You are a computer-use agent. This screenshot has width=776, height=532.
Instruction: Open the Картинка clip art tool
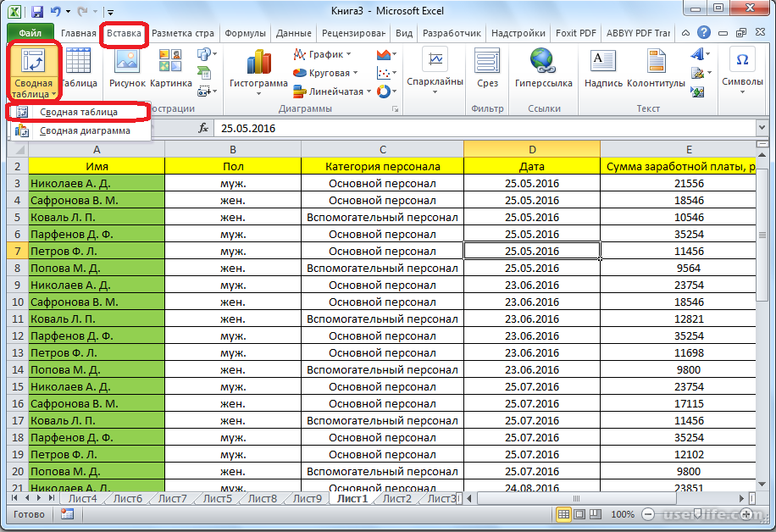[x=171, y=68]
